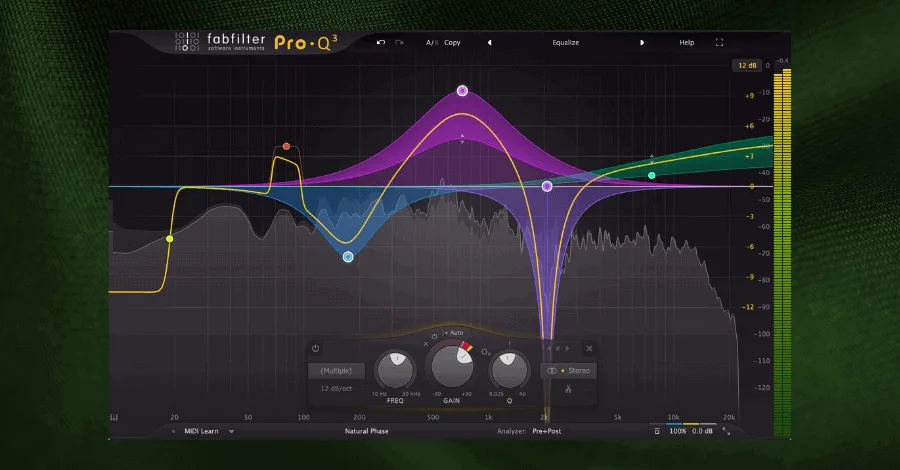Select the purple notch band node

tap(547, 186)
